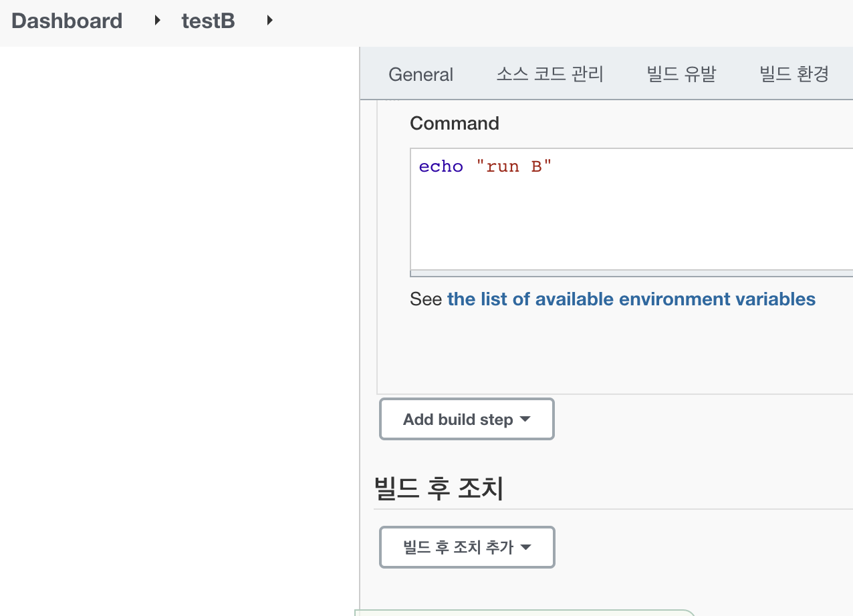This screenshot has width=853, height=616.
Task: Open the Dashboard breadcrumb arrow menu
Action: (x=157, y=21)
